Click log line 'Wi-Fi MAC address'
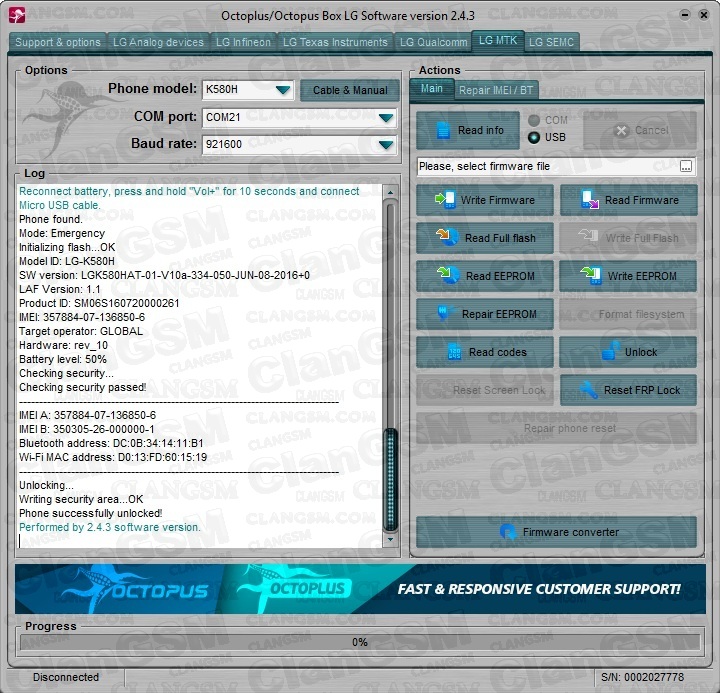This screenshot has height=693, width=720. [x=112, y=457]
